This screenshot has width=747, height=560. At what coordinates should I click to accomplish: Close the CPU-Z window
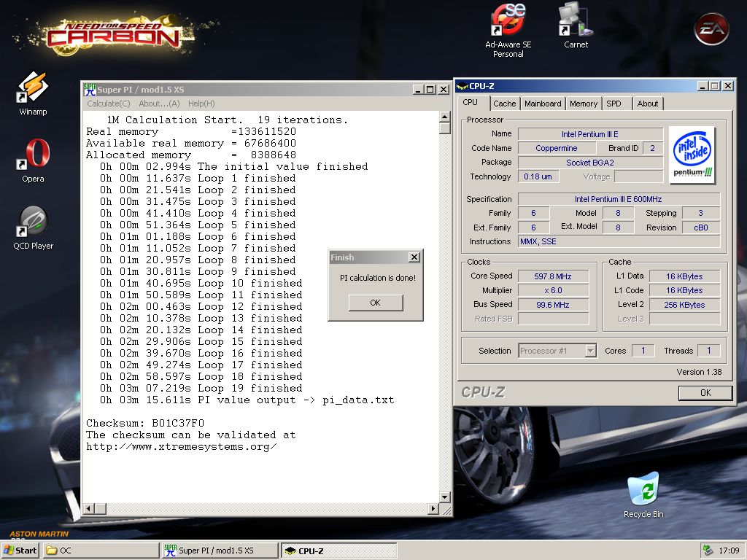click(728, 86)
